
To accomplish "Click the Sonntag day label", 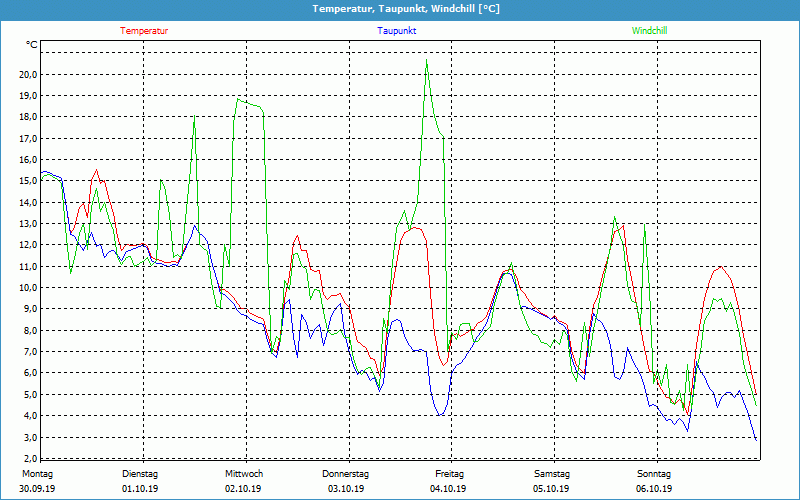I will 654,474.
